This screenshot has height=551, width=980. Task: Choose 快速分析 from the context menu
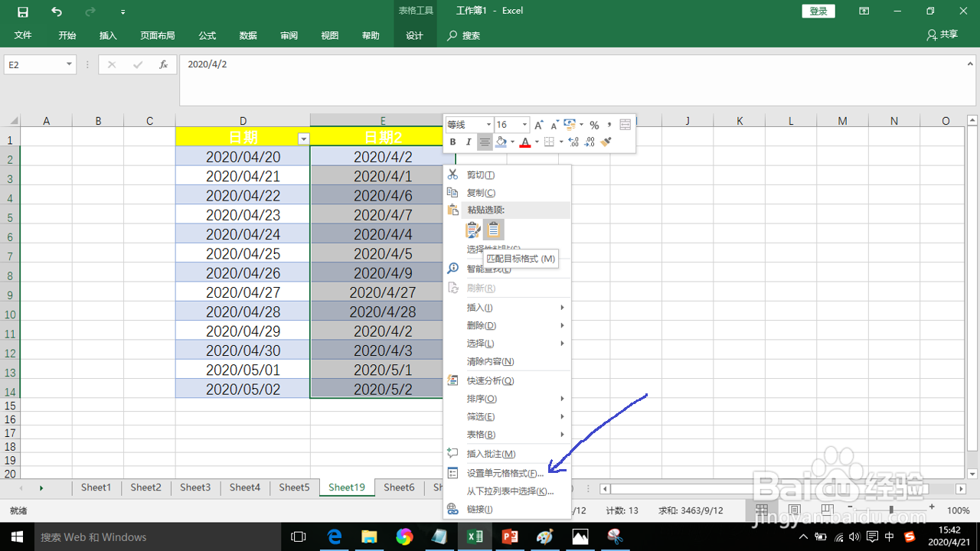(507, 380)
